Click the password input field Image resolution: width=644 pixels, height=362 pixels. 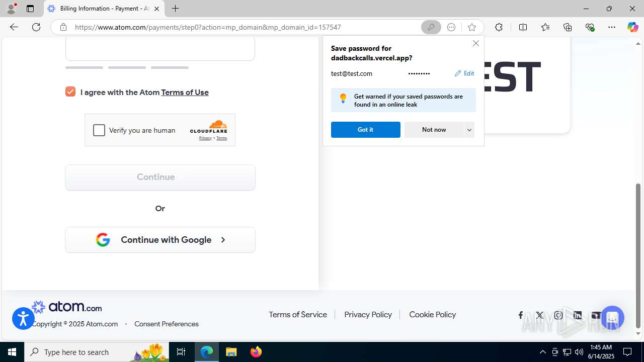coord(160,48)
